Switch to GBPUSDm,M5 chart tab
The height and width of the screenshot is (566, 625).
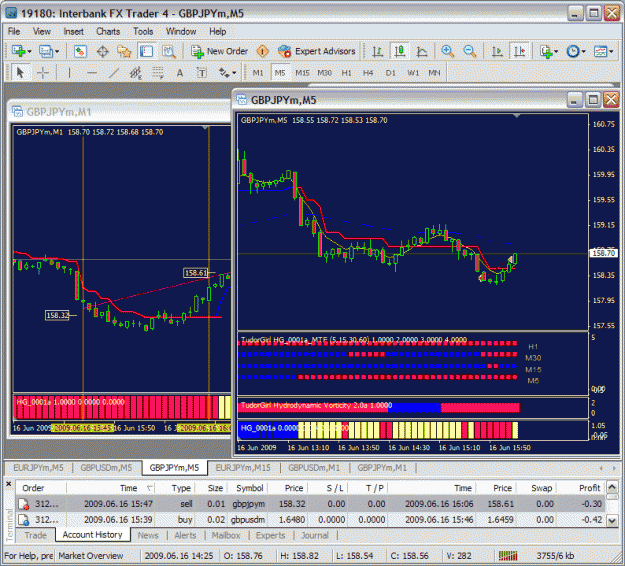(x=106, y=468)
